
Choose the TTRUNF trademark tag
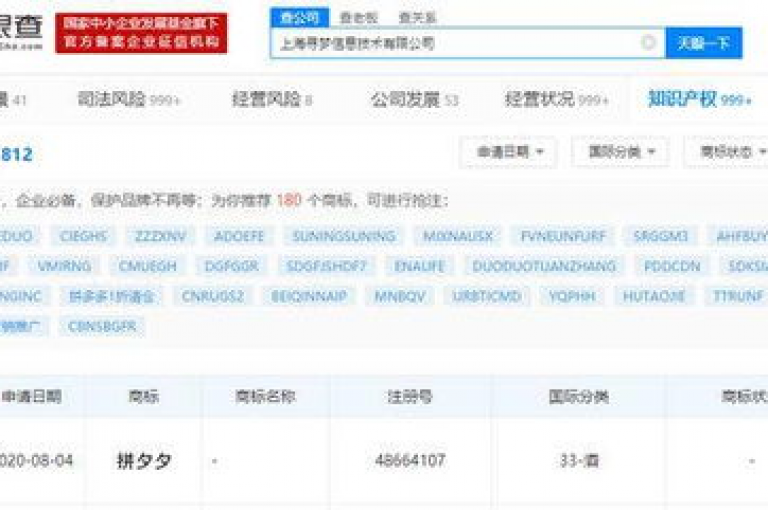[x=738, y=296]
